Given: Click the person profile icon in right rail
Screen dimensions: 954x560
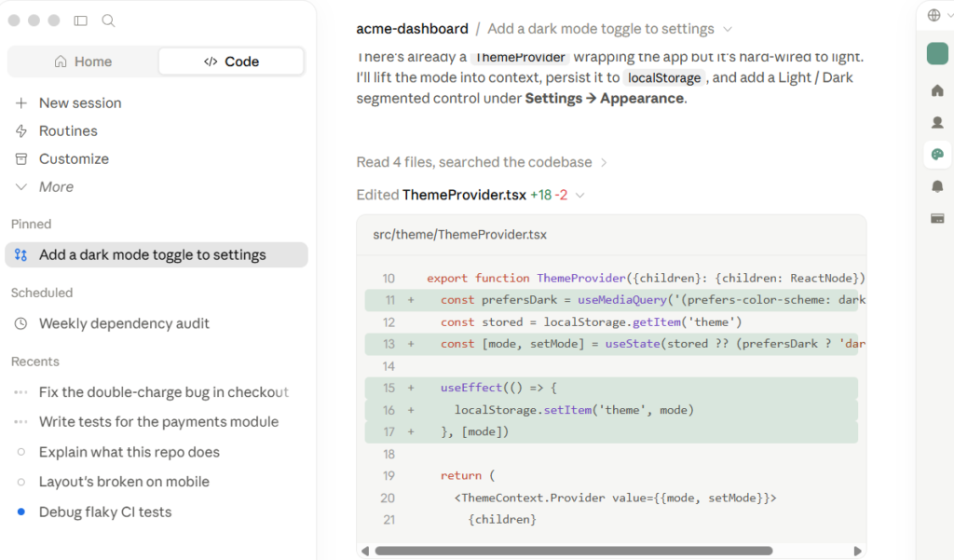Looking at the screenshot, I should [937, 122].
